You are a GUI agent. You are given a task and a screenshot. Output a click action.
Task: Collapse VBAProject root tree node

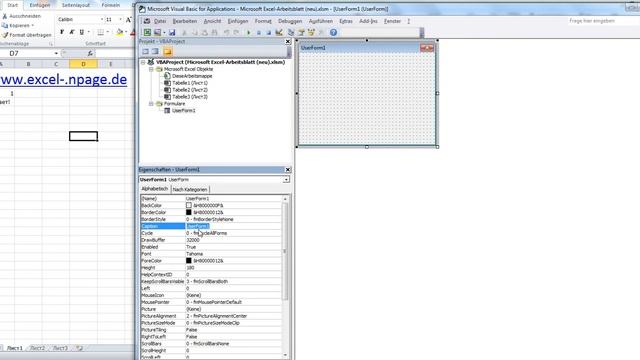143,62
